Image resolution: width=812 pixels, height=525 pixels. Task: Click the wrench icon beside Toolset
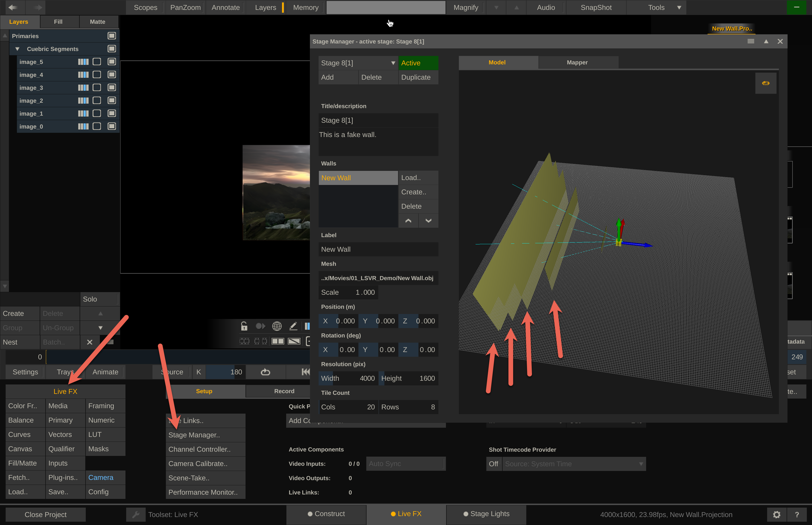136,514
